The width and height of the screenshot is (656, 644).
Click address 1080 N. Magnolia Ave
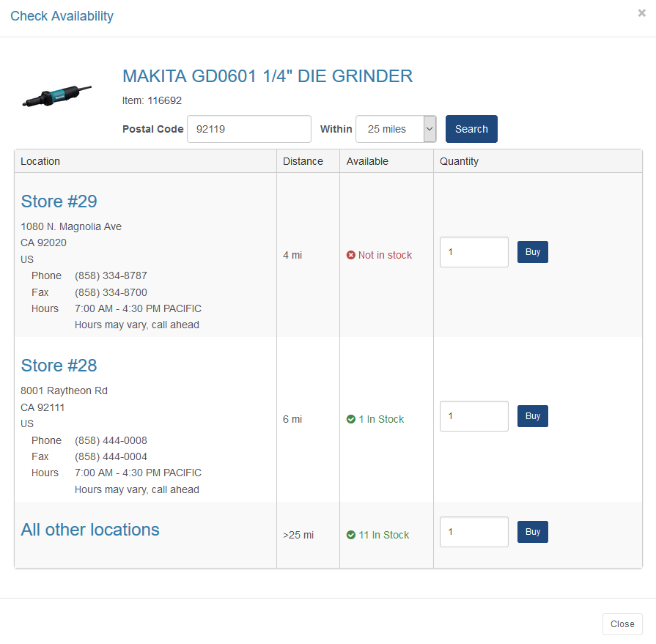[x=71, y=226]
